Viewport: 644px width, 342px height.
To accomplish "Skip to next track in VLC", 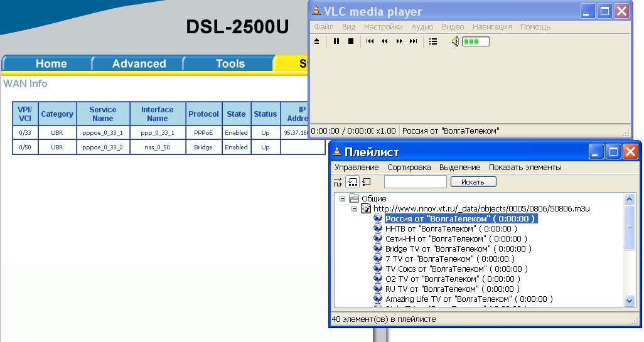I will pyautogui.click(x=414, y=41).
